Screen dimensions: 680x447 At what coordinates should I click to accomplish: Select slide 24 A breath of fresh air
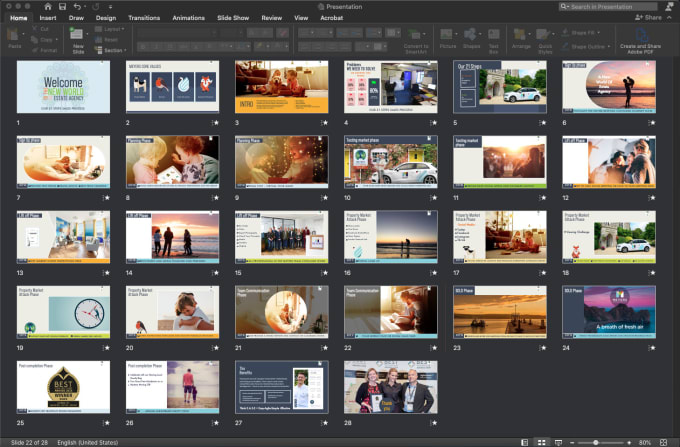[x=608, y=312]
